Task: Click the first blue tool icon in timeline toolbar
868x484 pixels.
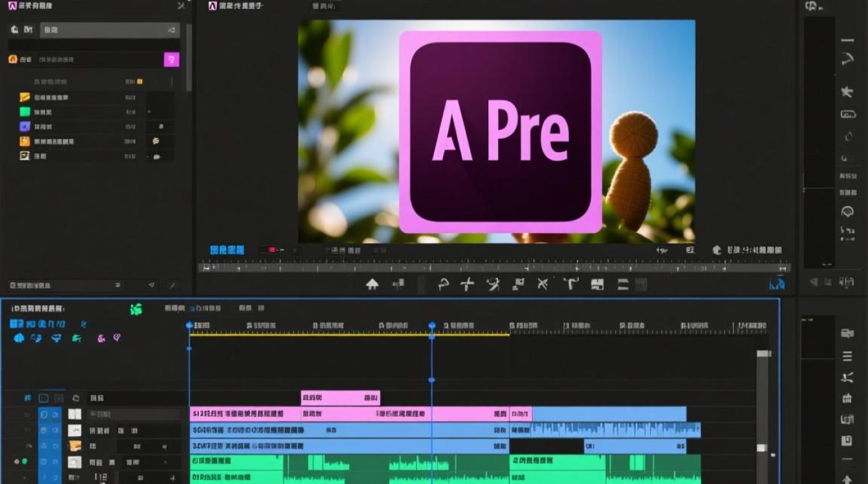Action: pyautogui.click(x=19, y=338)
